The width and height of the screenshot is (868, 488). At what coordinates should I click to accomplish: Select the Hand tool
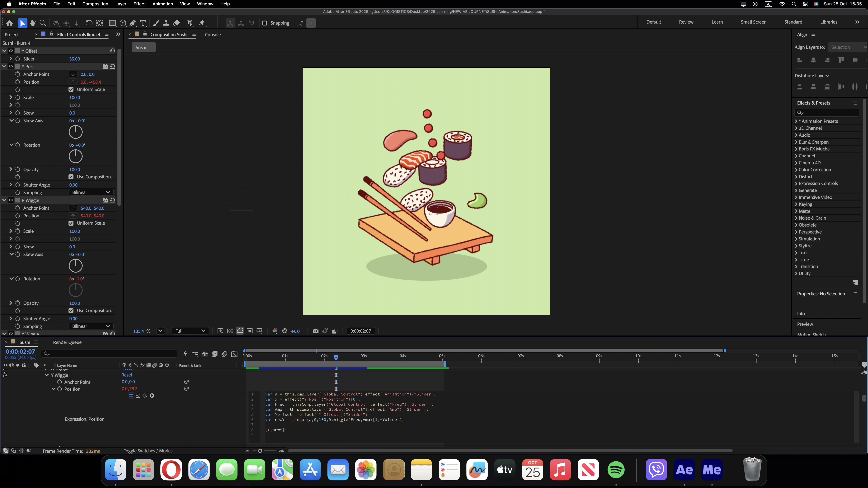[33, 23]
